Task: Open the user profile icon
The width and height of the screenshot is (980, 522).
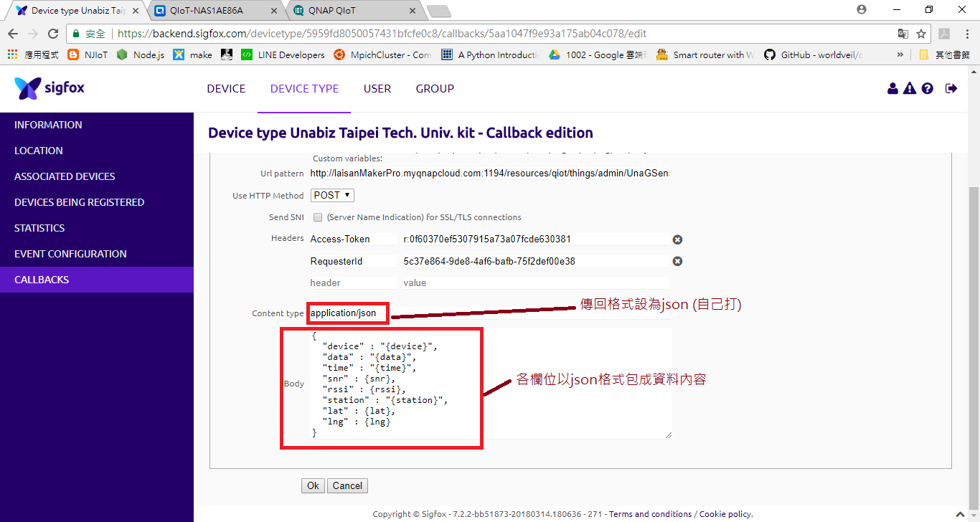Action: point(892,88)
